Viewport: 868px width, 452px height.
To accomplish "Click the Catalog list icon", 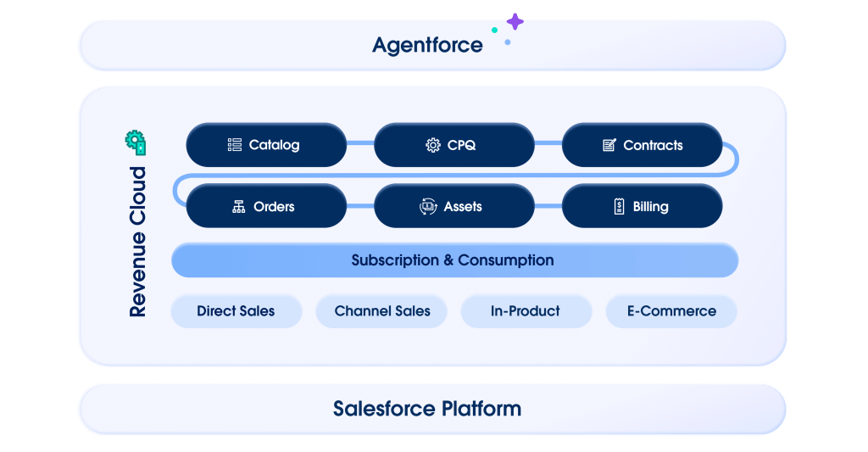I will 235,145.
